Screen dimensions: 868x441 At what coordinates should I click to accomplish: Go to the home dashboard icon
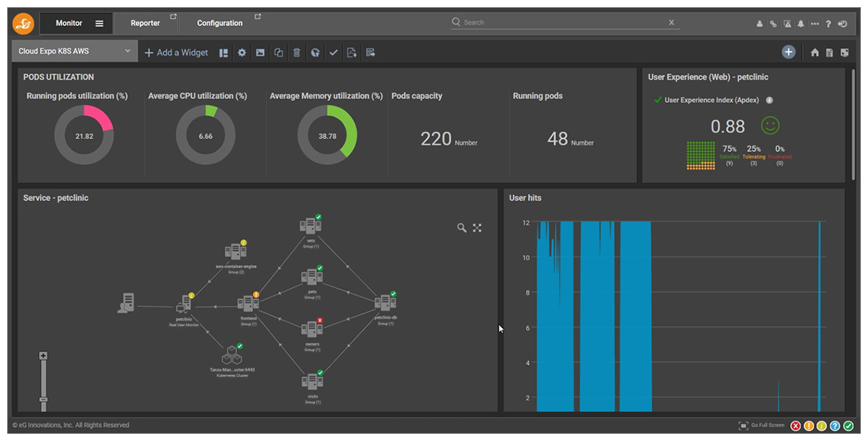(x=815, y=52)
